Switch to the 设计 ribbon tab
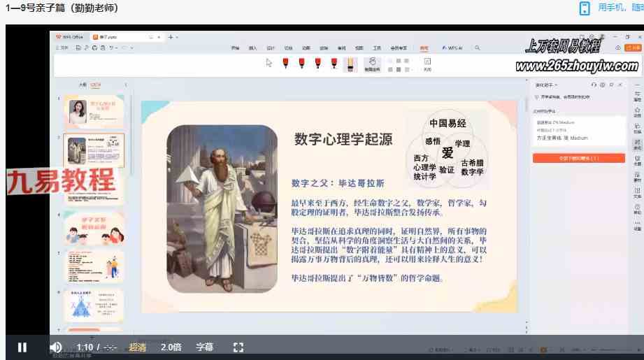This screenshot has width=644, height=360. (x=271, y=48)
